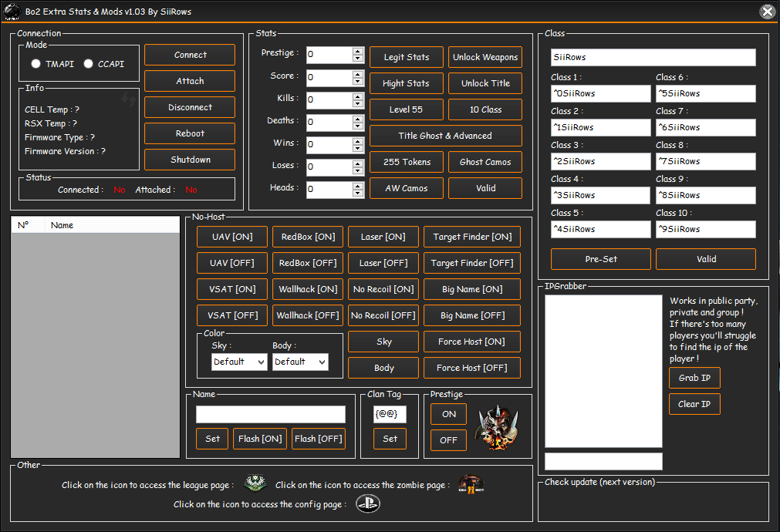Reboot the console

pyautogui.click(x=190, y=133)
